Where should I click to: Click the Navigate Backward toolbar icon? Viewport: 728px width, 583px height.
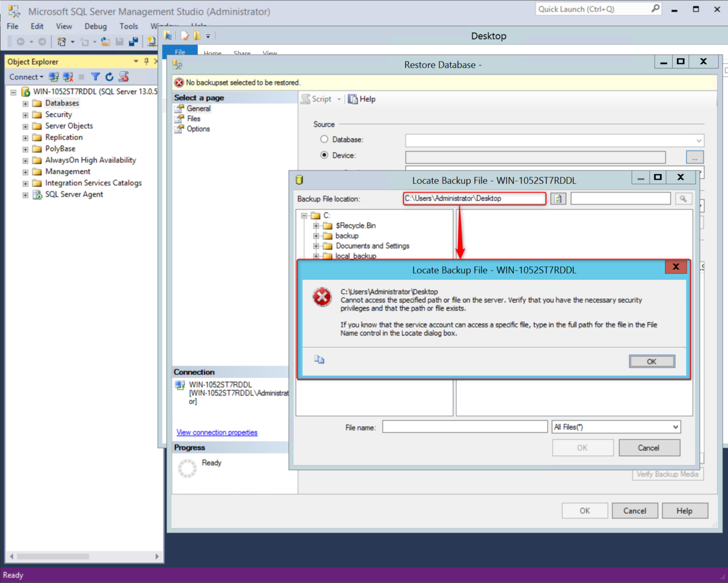tap(21, 42)
